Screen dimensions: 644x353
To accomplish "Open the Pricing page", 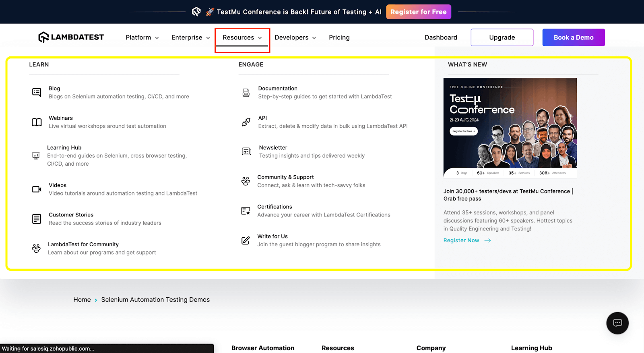I will [x=339, y=37].
